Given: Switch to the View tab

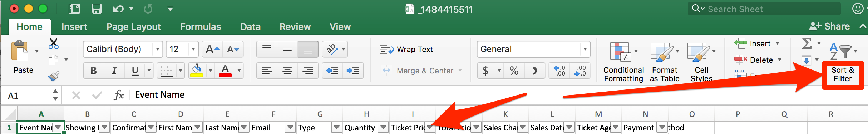Looking at the screenshot, I should pos(340,27).
